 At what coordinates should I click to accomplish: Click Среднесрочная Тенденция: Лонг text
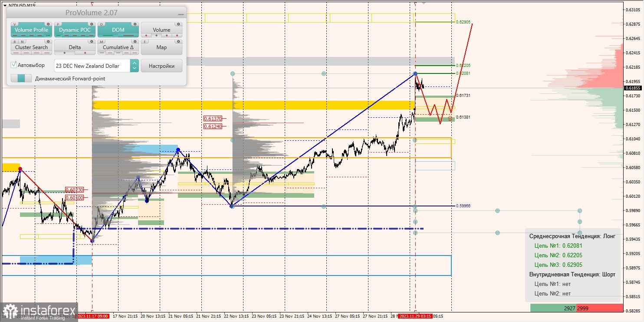[572, 236]
